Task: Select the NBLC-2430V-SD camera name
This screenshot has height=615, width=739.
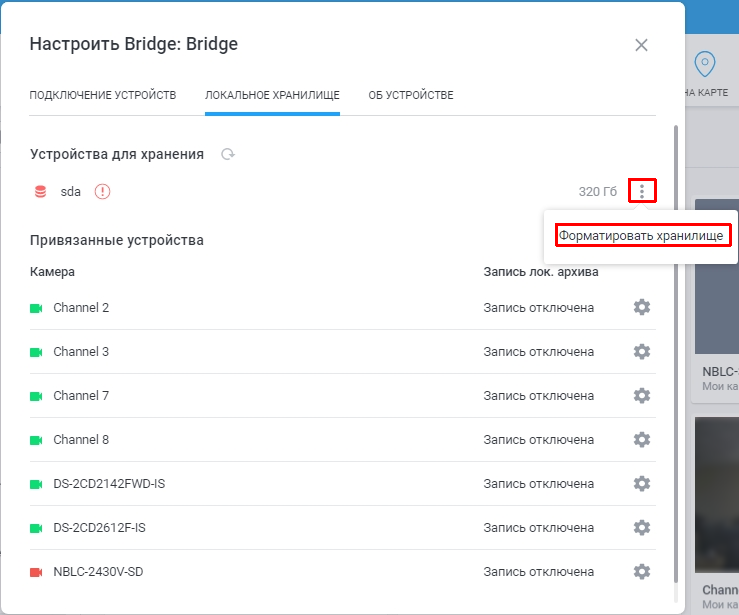Action: pyautogui.click(x=98, y=572)
